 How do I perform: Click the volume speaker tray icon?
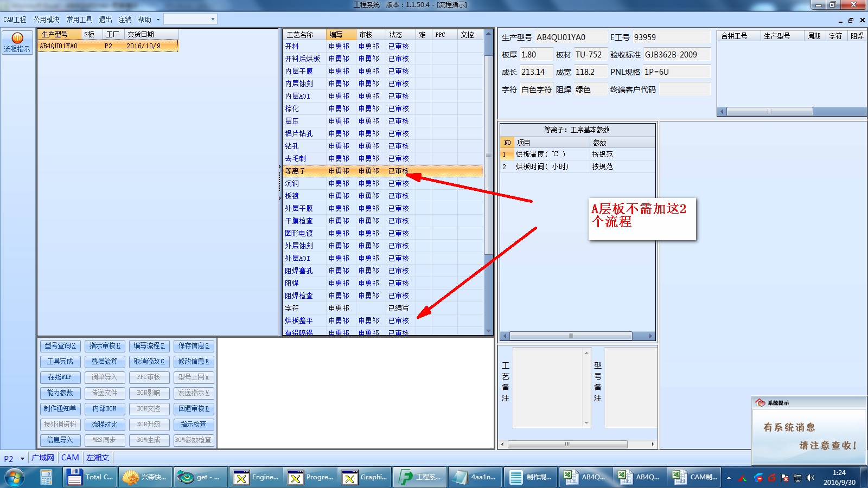coord(810,478)
